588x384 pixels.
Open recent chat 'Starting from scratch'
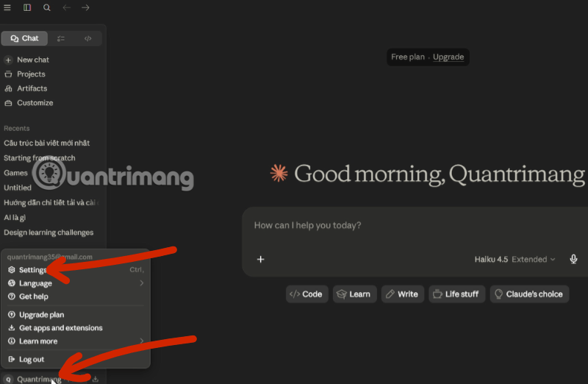click(40, 158)
